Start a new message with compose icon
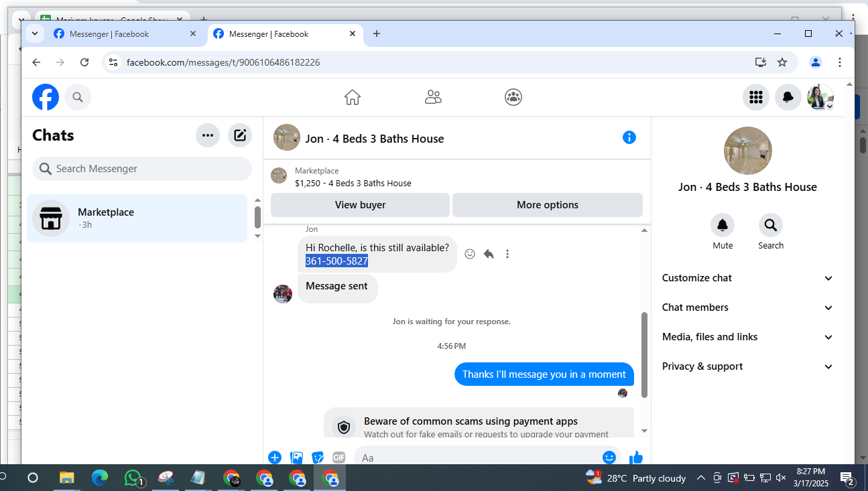The height and width of the screenshot is (491, 868). click(x=240, y=135)
